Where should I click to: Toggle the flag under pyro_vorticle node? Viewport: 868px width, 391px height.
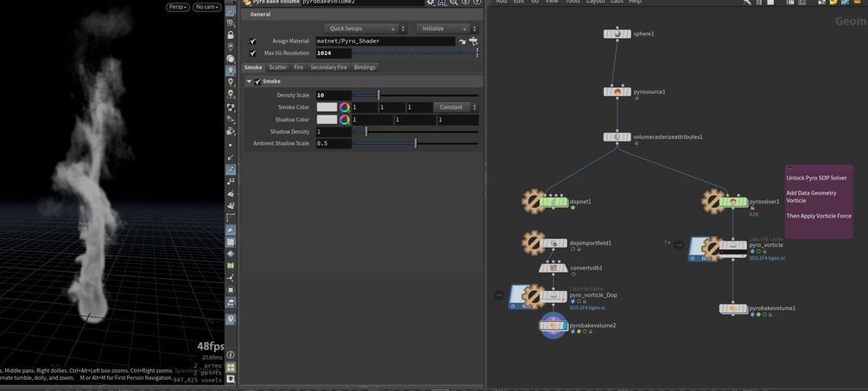(x=758, y=252)
